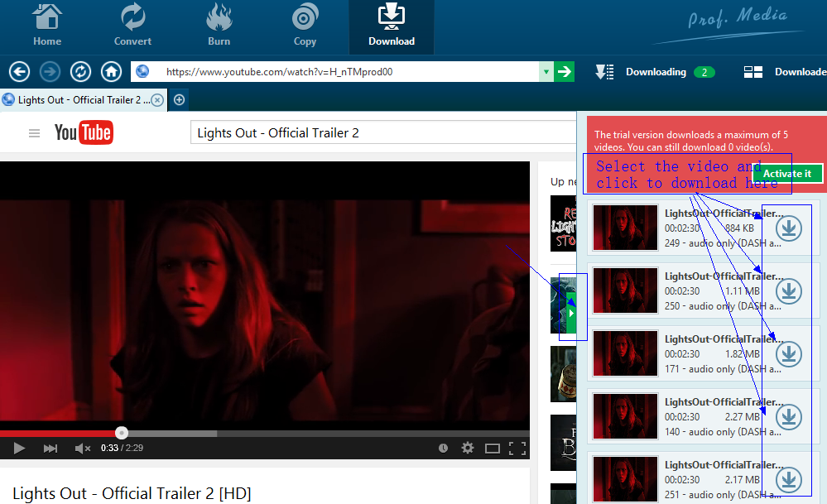Click the green Go arrow button
The image size is (827, 504).
pyautogui.click(x=564, y=72)
